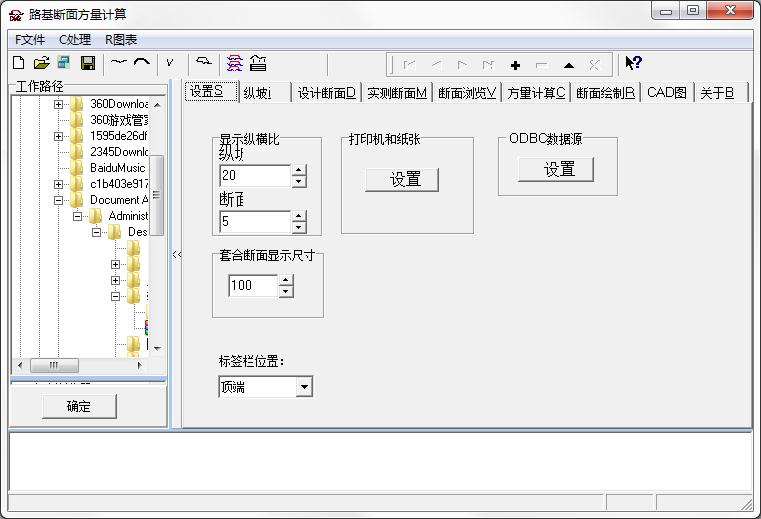Select the 2345Downlc folder in tree
This screenshot has height=519, width=761.
(119, 152)
